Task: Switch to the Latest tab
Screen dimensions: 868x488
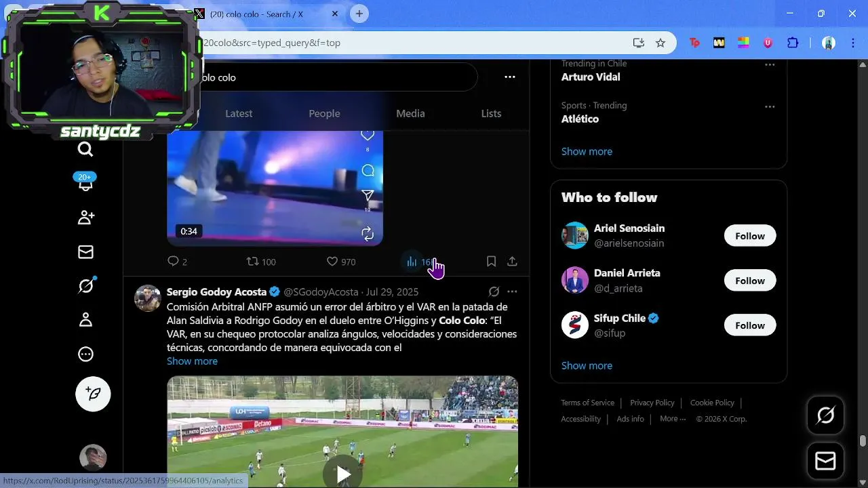Action: coord(239,114)
